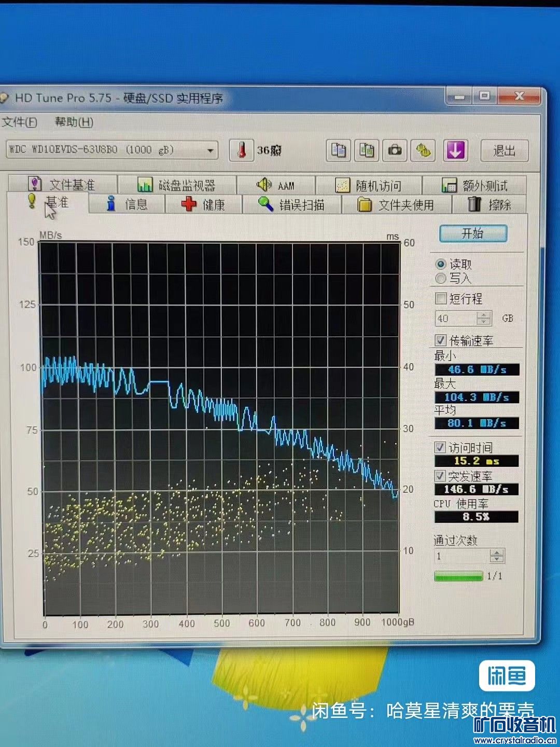Open the 文件(F) menu

coord(20,122)
